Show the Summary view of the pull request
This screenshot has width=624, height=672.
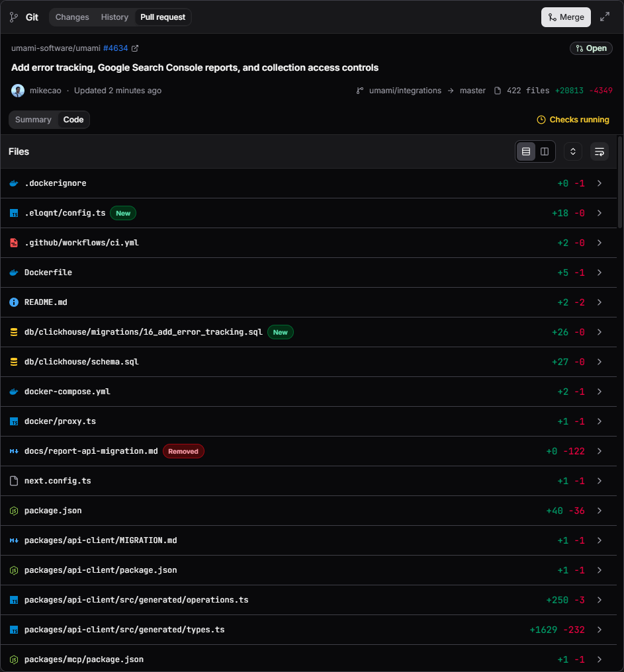pos(34,120)
